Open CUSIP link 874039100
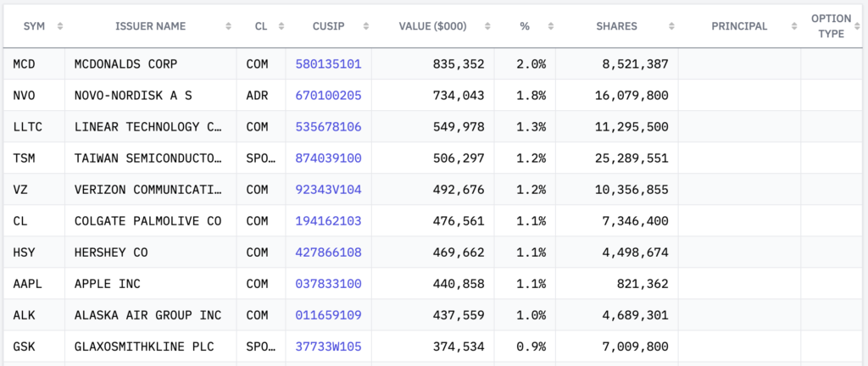The height and width of the screenshot is (366, 868). 328,158
